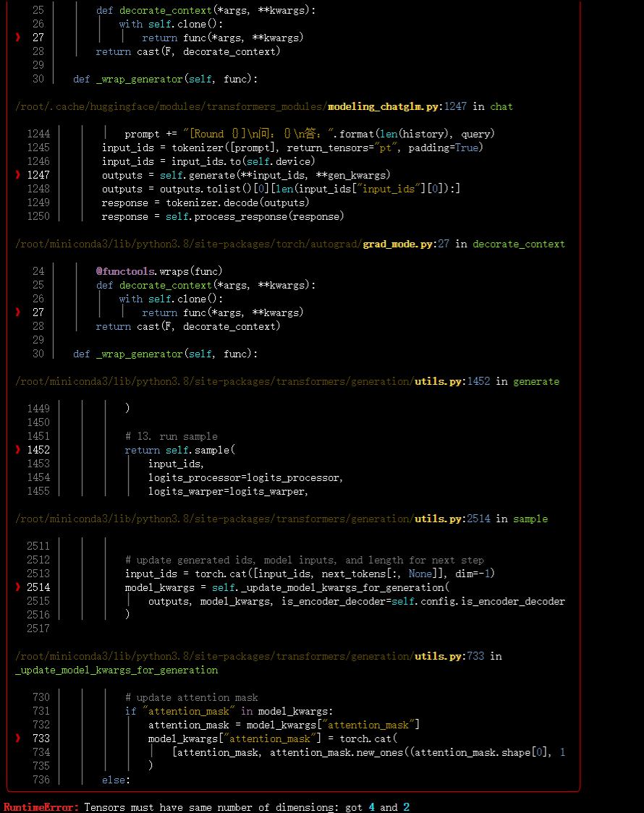The width and height of the screenshot is (644, 813).
Task: Click the red arrow marker beside line 1247
Action: click(18, 175)
